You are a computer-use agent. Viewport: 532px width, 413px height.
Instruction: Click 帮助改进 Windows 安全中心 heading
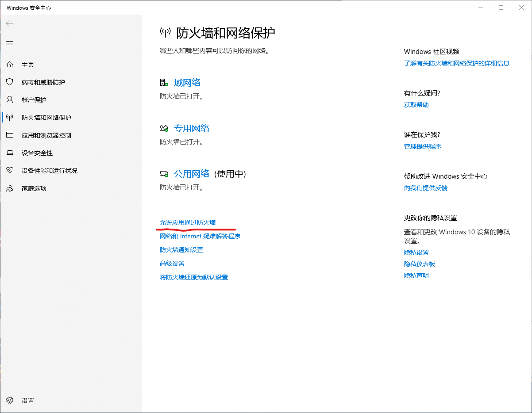coord(446,176)
